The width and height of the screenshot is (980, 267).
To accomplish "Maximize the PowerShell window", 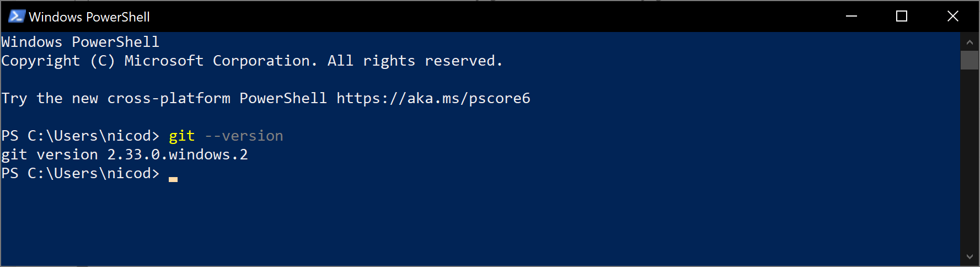I will (x=902, y=17).
